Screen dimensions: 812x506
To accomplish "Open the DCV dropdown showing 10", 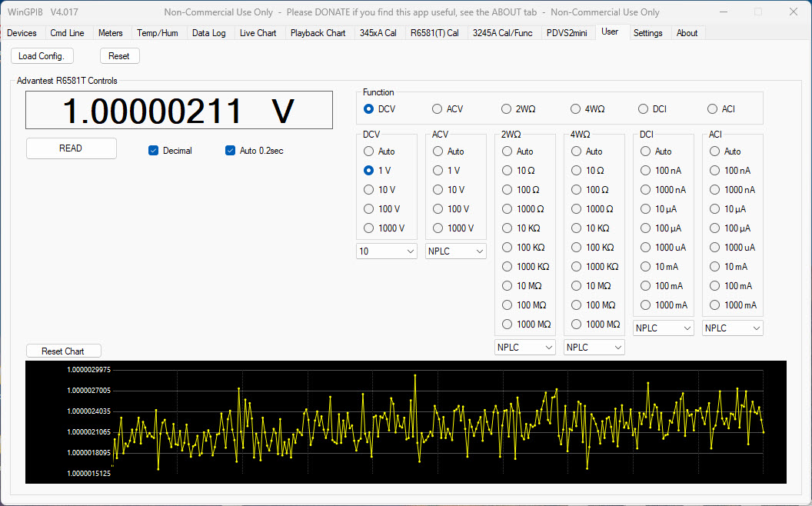I will point(386,251).
